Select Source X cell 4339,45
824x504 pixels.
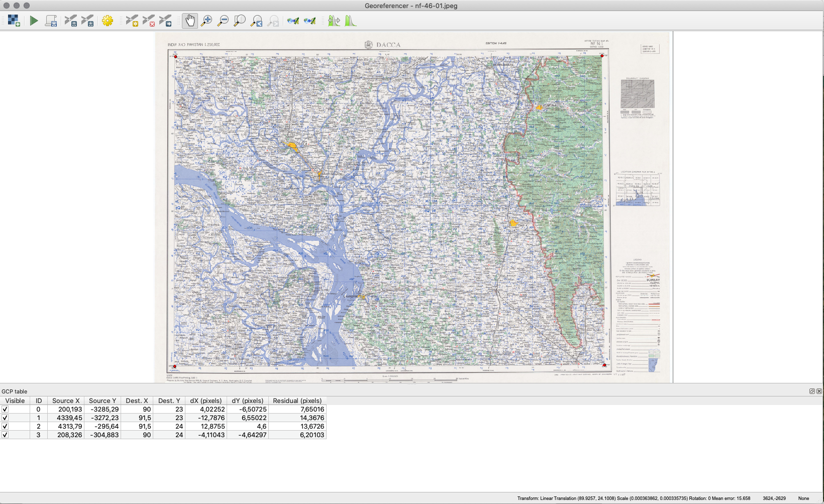tap(66, 418)
